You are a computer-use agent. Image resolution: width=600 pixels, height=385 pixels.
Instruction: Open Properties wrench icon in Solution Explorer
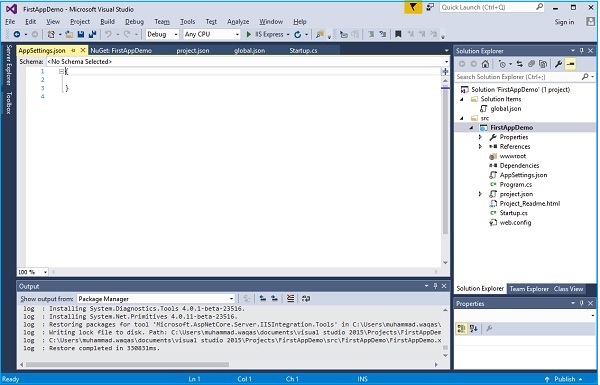[558, 64]
